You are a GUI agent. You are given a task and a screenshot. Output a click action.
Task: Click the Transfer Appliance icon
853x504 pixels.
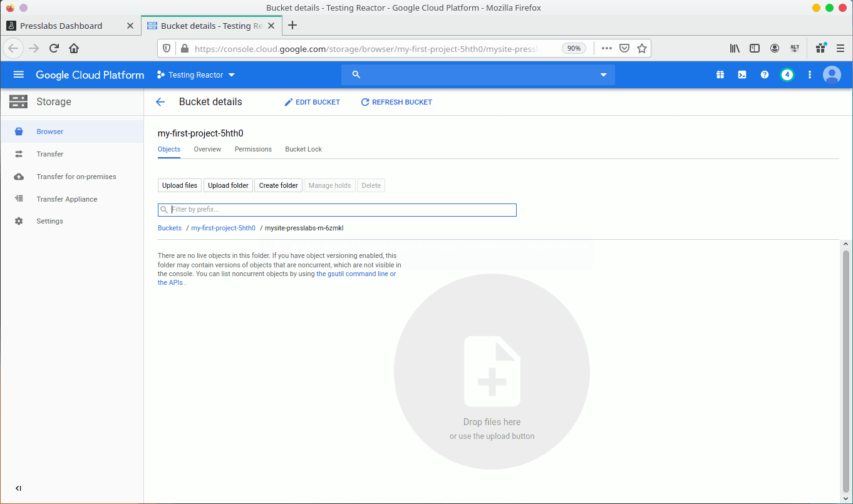click(x=19, y=198)
